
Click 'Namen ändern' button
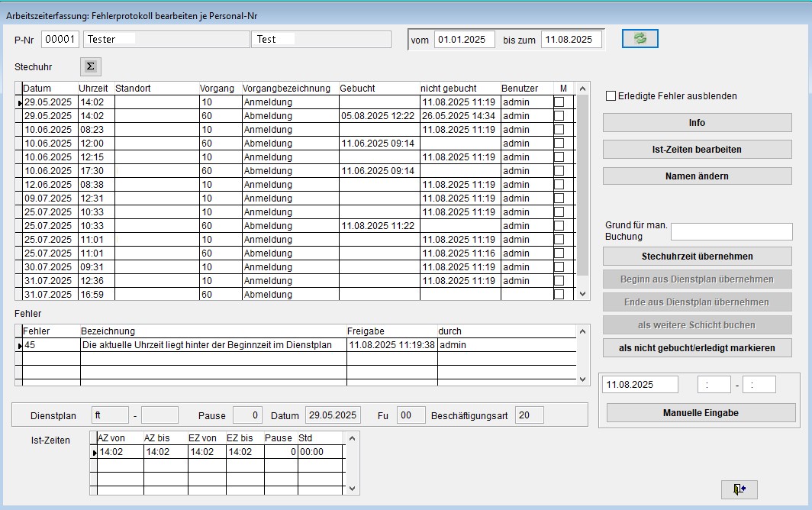pyautogui.click(x=697, y=176)
